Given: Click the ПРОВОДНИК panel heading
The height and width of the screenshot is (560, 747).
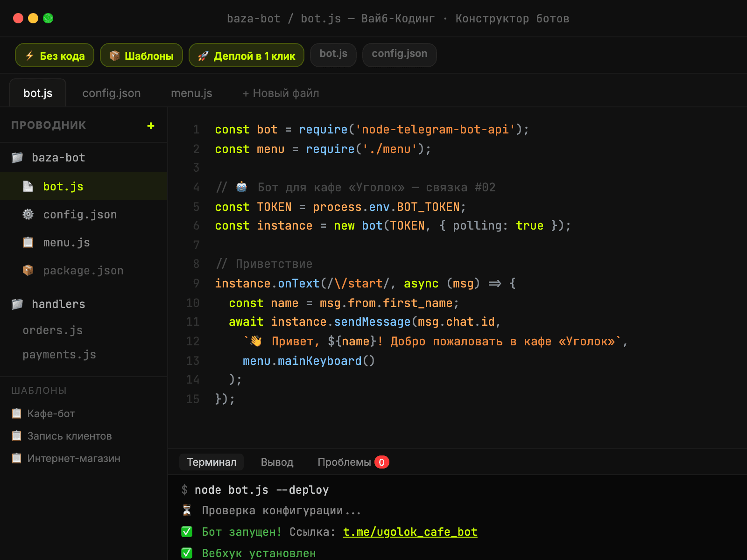Looking at the screenshot, I should (49, 125).
